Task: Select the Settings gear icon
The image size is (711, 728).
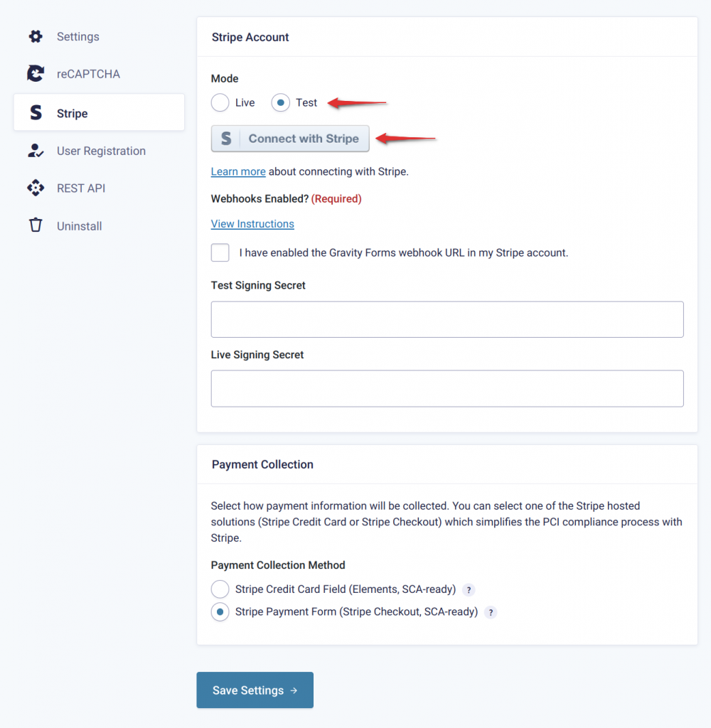Action: coord(36,36)
